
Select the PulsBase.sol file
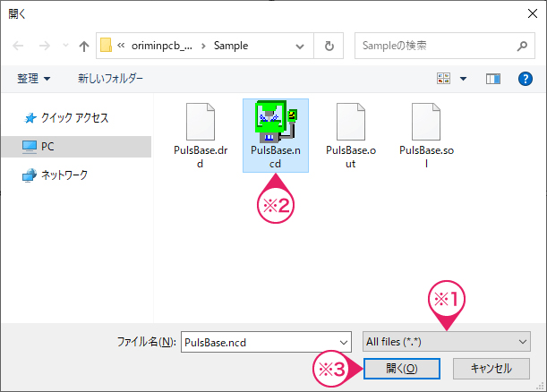[x=426, y=134]
